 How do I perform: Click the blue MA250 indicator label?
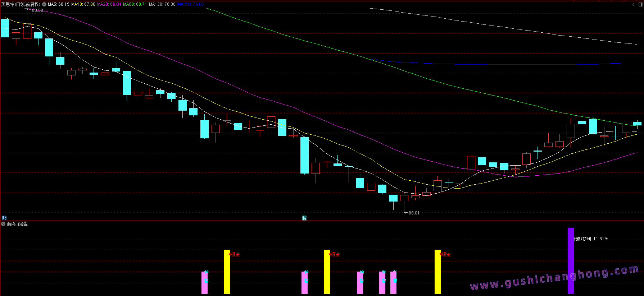point(191,4)
